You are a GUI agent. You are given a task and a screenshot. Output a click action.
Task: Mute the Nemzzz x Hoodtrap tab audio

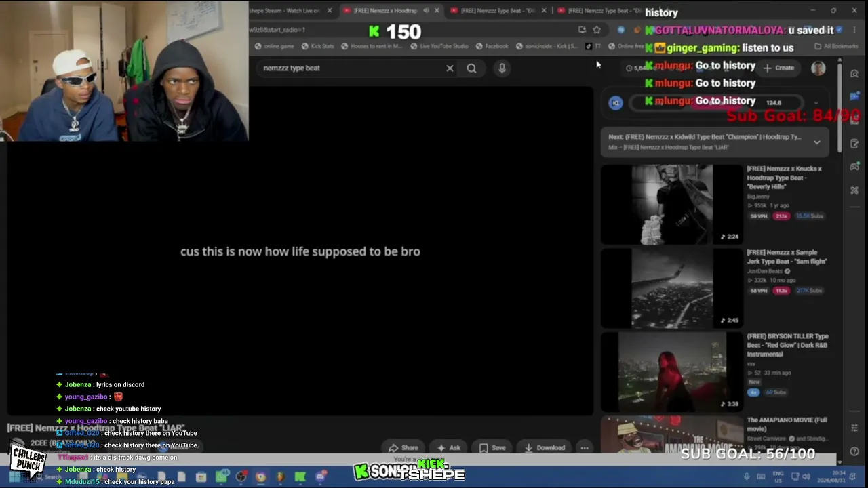click(x=426, y=10)
